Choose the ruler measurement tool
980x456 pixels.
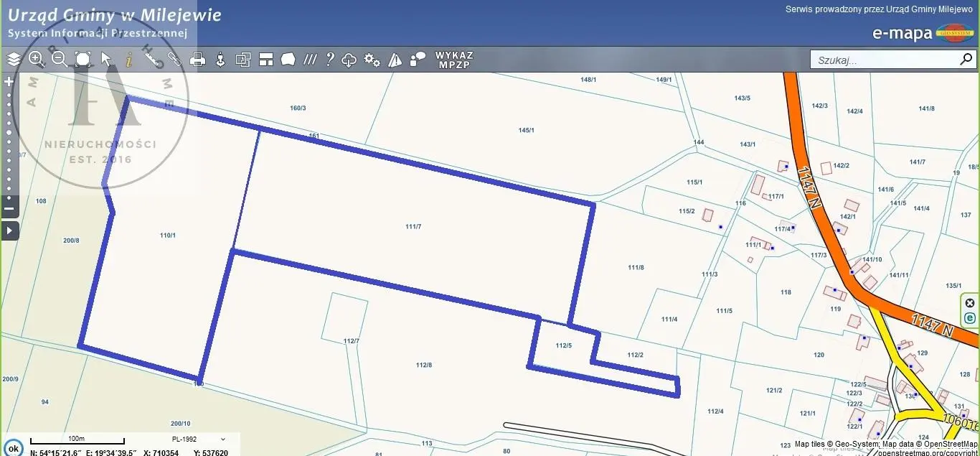point(152,60)
